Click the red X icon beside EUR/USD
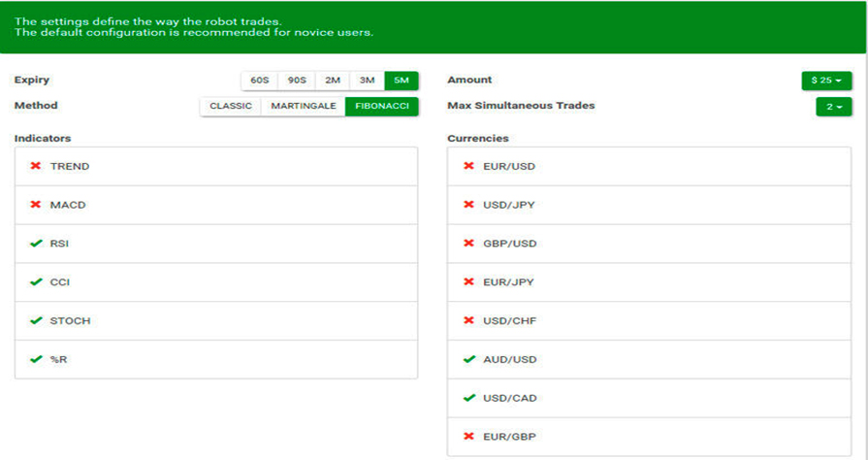Image resolution: width=868 pixels, height=460 pixels. [x=469, y=166]
